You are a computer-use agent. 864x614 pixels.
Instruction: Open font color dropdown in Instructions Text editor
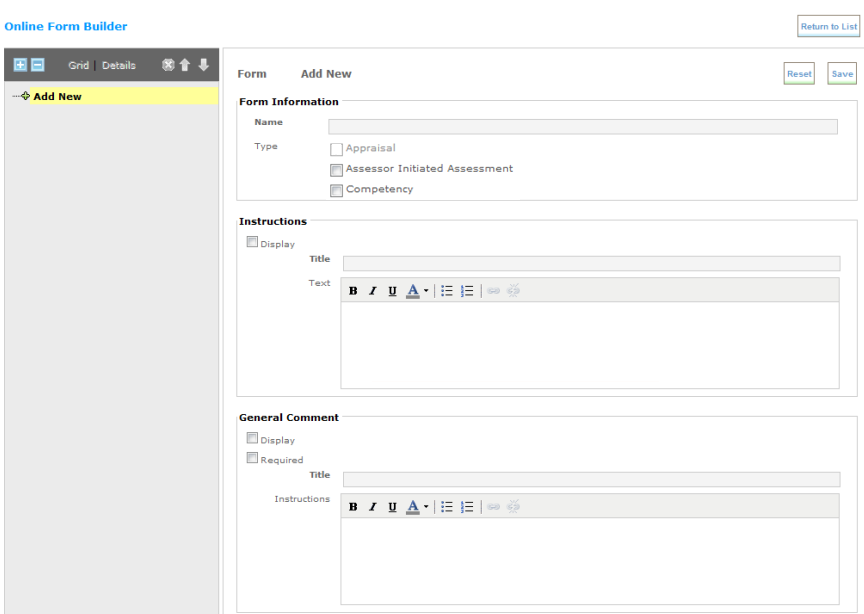(x=426, y=290)
